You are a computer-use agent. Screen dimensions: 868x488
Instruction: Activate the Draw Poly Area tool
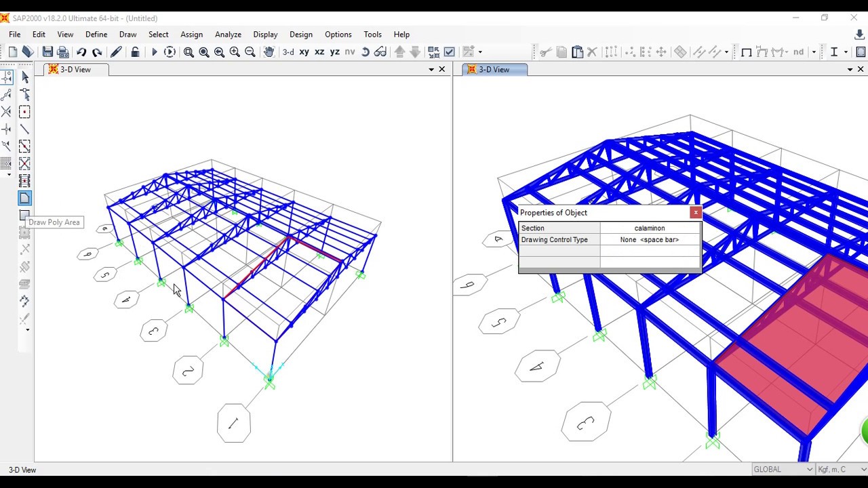(25, 198)
